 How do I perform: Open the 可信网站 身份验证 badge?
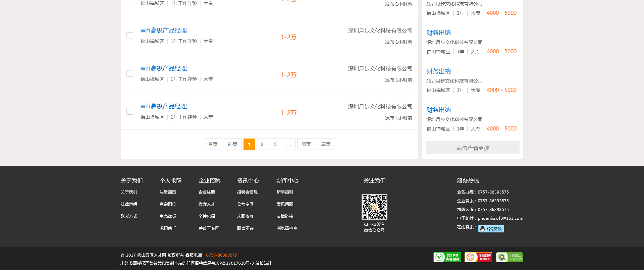pos(478,257)
